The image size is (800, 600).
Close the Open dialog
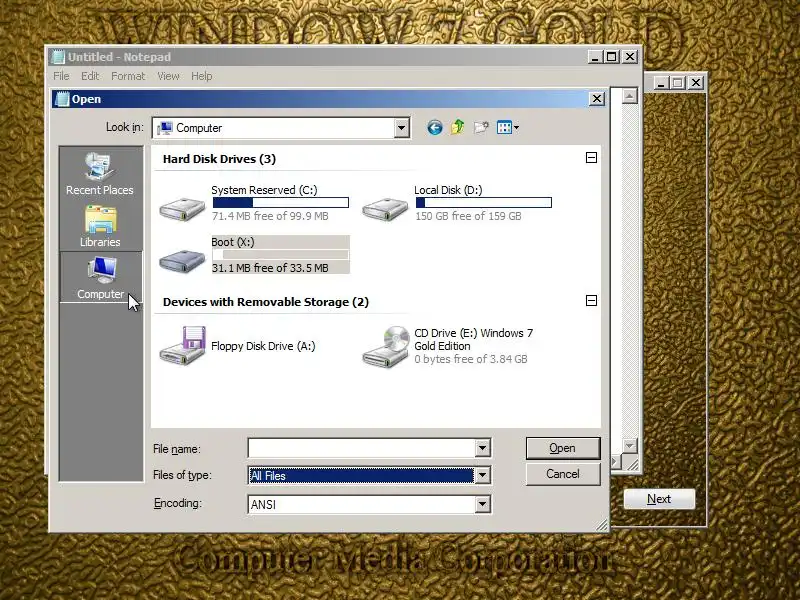[x=596, y=99]
